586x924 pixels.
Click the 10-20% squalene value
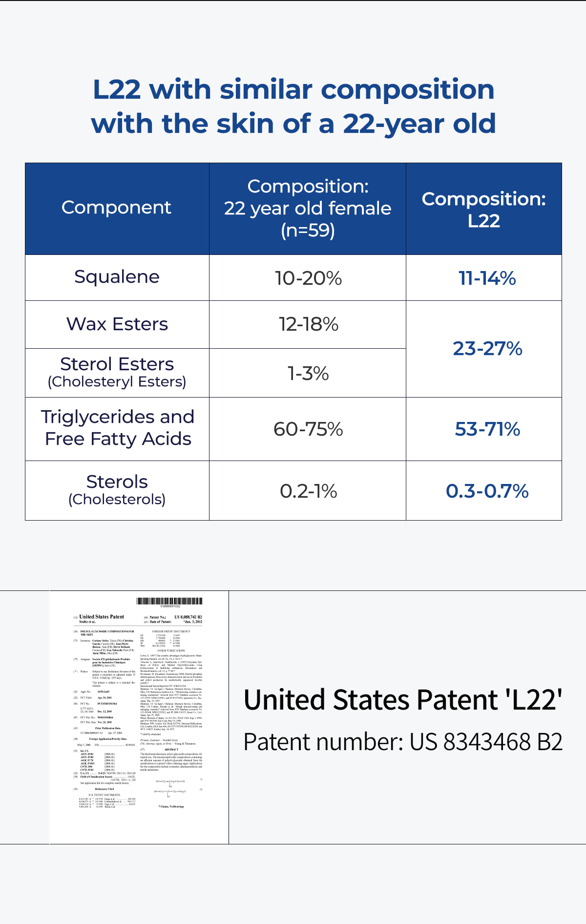308,278
